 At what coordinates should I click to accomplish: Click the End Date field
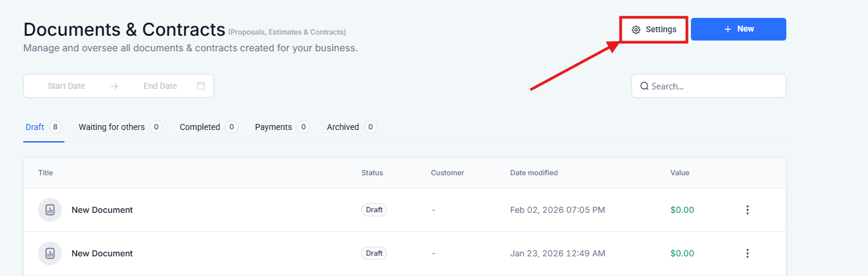click(x=160, y=86)
